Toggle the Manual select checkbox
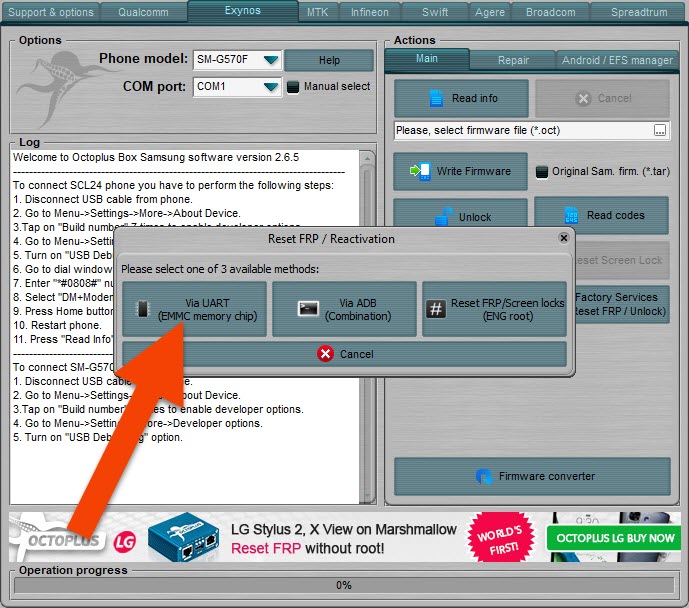This screenshot has width=689, height=608. (293, 87)
